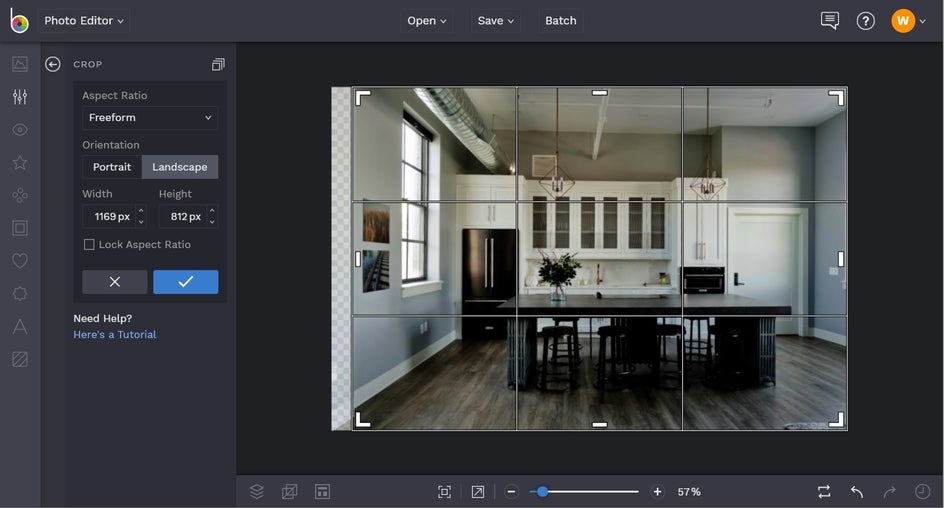The height and width of the screenshot is (508, 944).
Task: Click the undo arrow in bottom toolbar
Action: click(x=857, y=491)
